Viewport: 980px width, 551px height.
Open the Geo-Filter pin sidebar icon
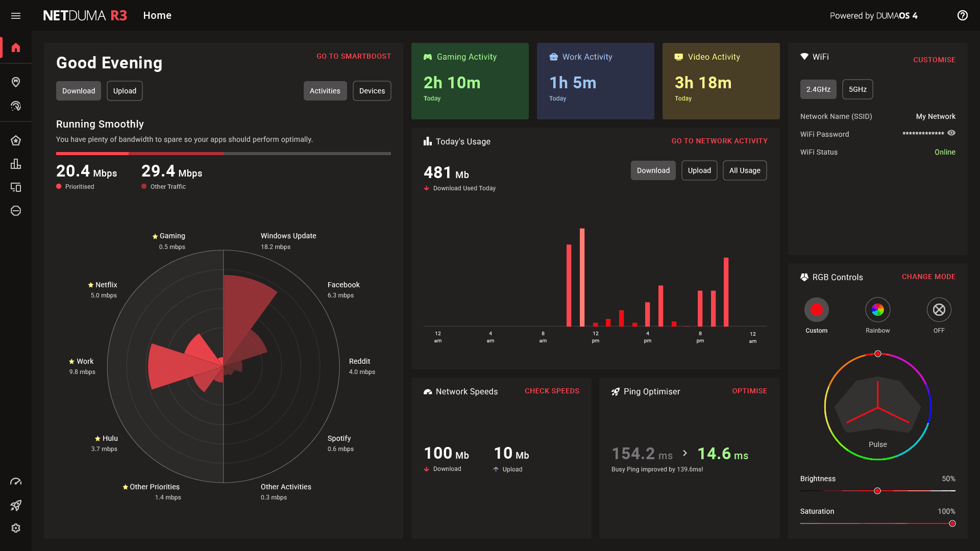coord(16,82)
